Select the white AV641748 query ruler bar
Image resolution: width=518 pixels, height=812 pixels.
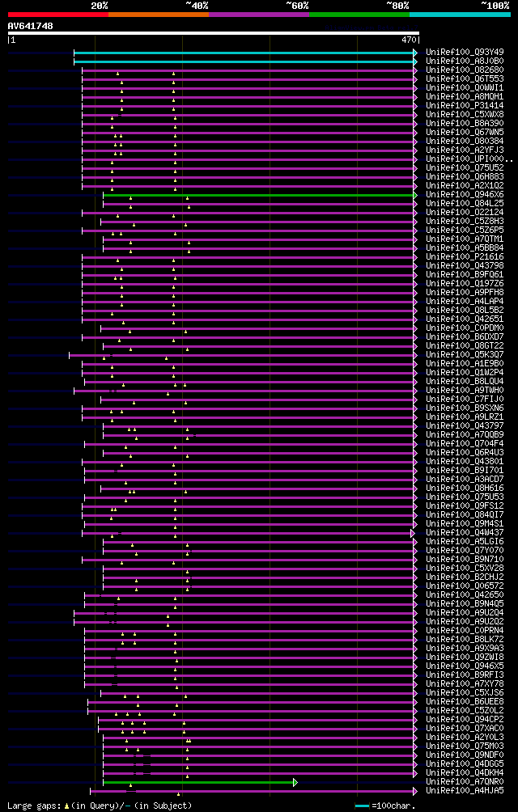click(214, 33)
